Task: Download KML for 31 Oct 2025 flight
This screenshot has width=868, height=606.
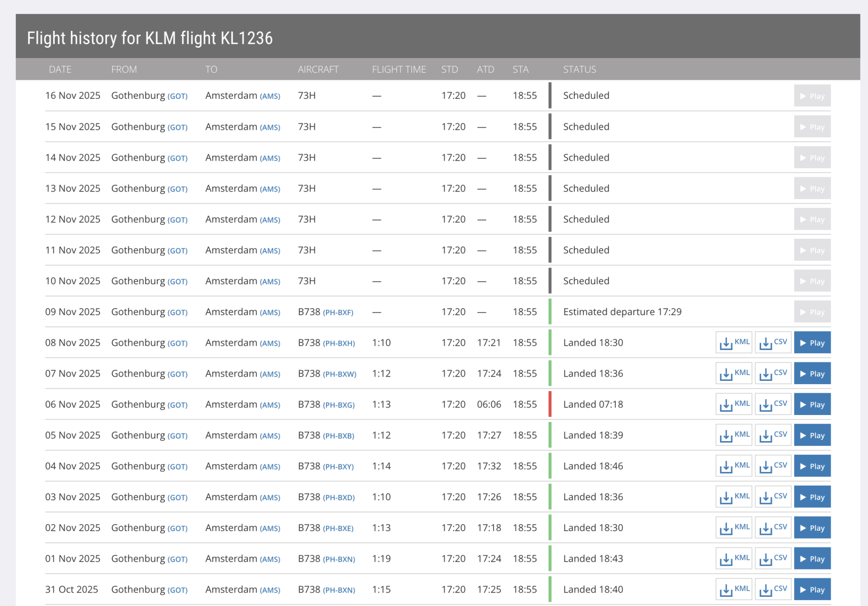Action: (734, 590)
